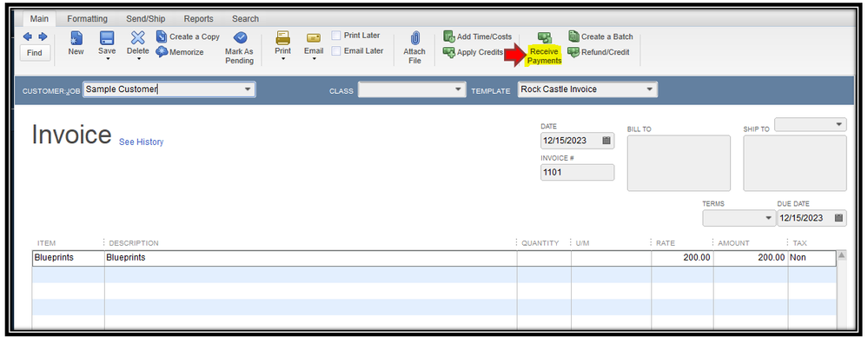
Task: Click the RATE column header
Action: pos(666,243)
